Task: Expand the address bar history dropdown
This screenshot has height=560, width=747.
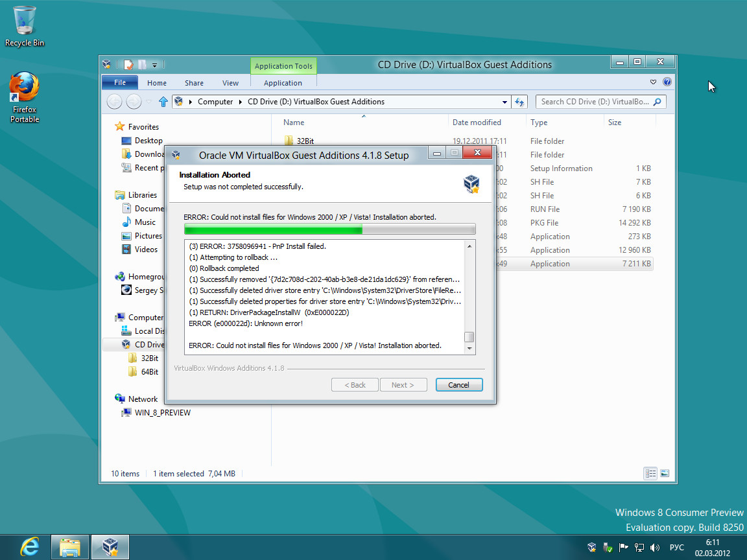Action: pyautogui.click(x=504, y=102)
